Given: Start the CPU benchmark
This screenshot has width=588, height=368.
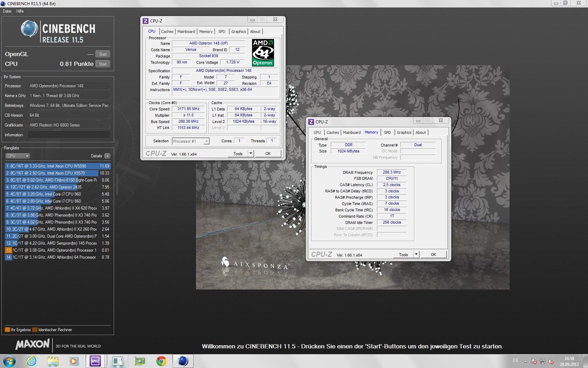Looking at the screenshot, I should (x=103, y=64).
